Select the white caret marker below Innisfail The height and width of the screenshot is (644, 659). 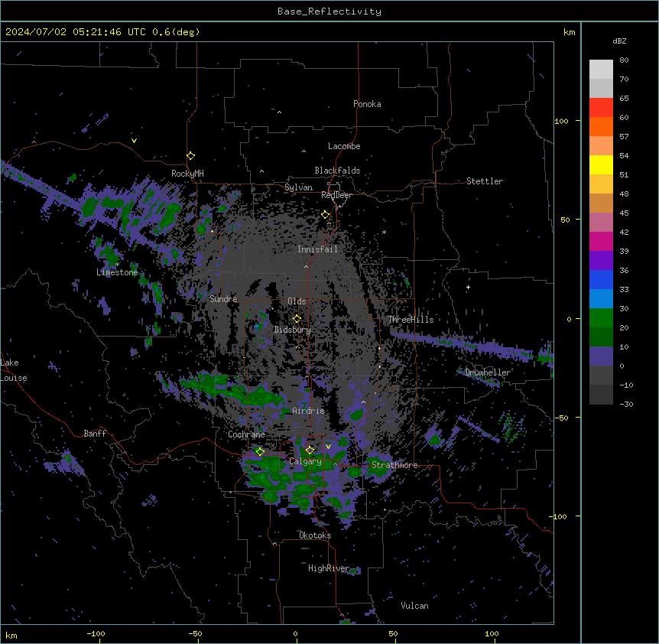pyautogui.click(x=306, y=267)
